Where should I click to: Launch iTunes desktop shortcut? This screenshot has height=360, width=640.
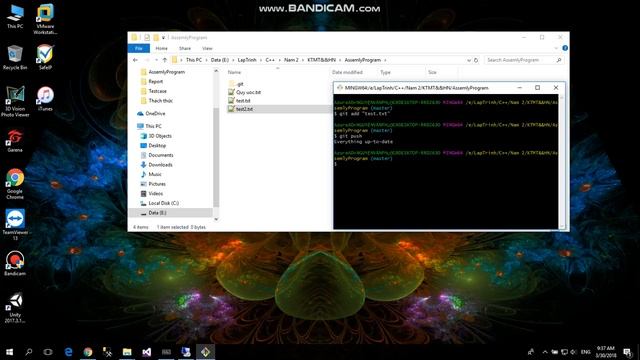coord(45,99)
